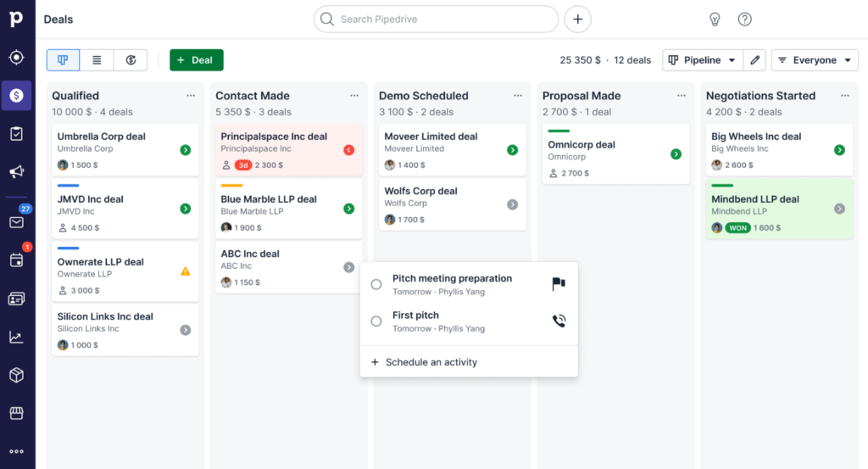This screenshot has height=469, width=868.
Task: Switch to forecast view
Action: point(131,60)
